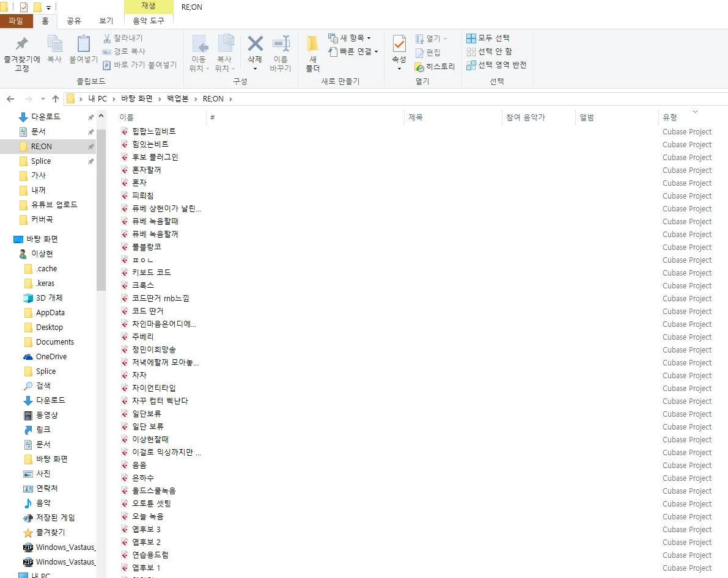Switch to the 공유 (Share) tab
The height and width of the screenshot is (578, 728).
(74, 21)
